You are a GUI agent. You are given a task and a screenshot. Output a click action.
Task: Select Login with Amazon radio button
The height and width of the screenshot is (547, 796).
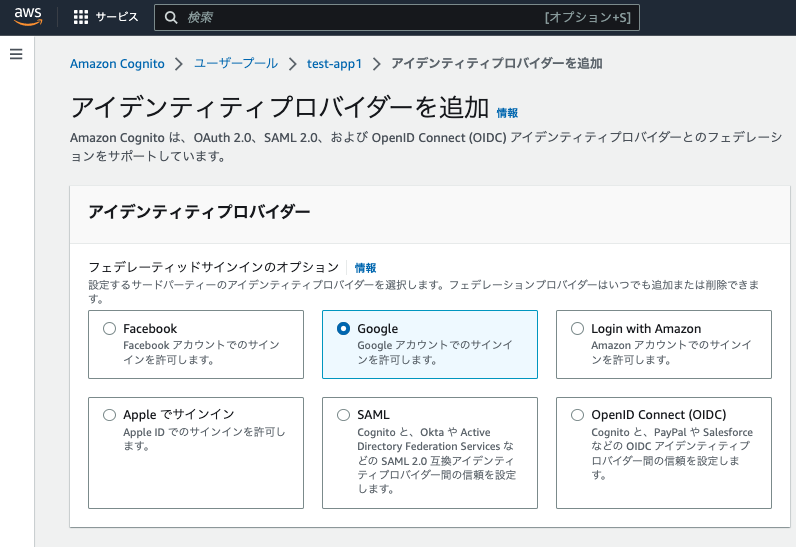(x=578, y=328)
